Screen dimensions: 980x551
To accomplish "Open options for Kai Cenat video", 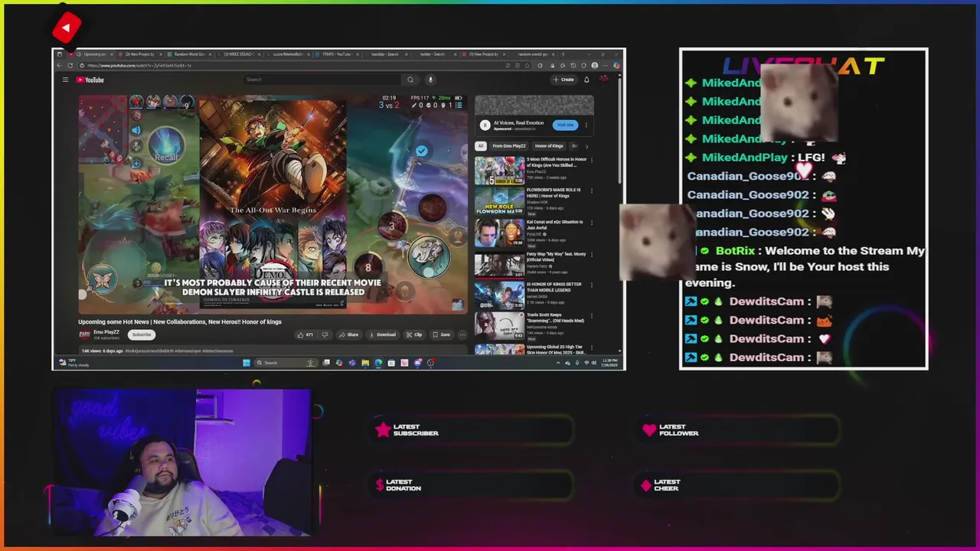I will (592, 223).
